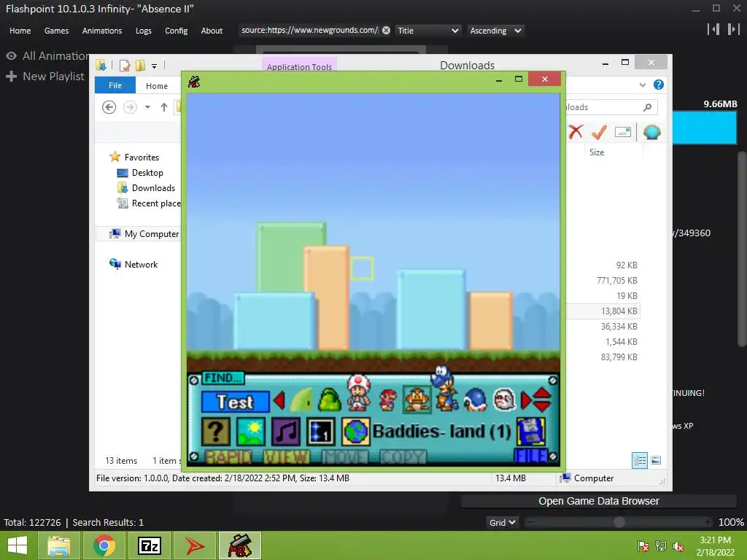
Task: Open the Logs tab in Flashpoint
Action: point(144,31)
